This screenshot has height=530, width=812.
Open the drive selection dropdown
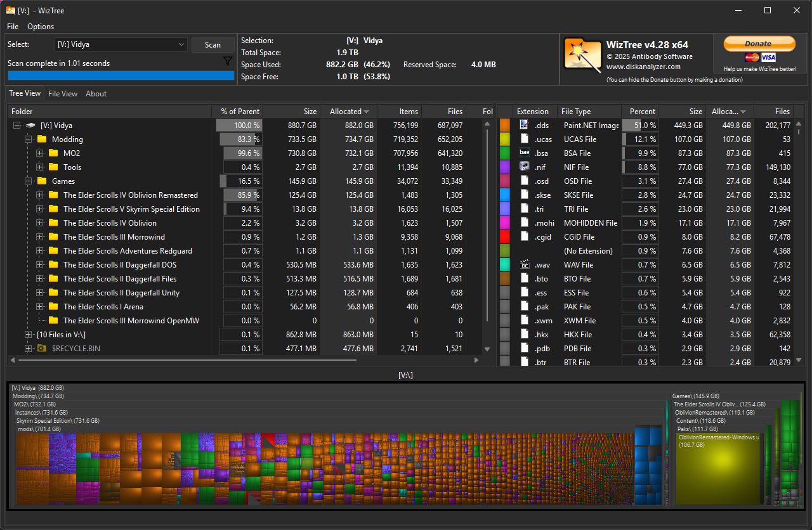(181, 44)
